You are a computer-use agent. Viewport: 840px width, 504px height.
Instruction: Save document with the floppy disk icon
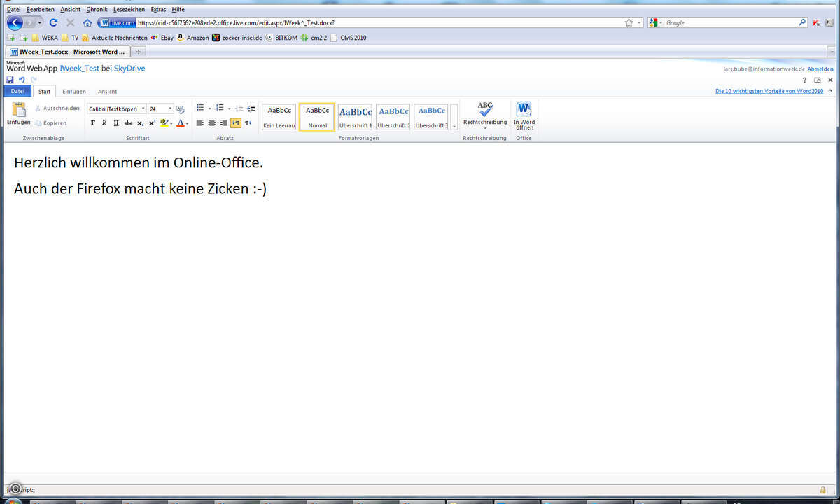[x=10, y=80]
